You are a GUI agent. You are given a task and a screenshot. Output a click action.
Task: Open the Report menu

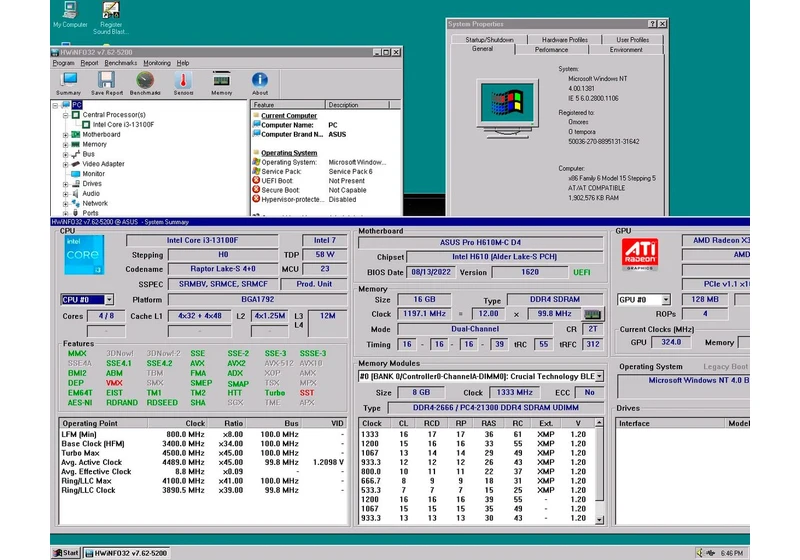89,63
